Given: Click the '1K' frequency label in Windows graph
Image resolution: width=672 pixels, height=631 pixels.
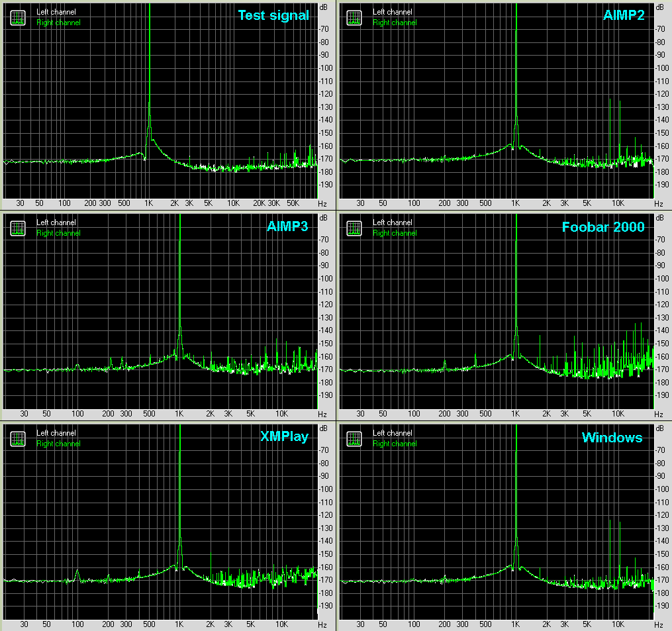Looking at the screenshot, I should click(x=516, y=624).
